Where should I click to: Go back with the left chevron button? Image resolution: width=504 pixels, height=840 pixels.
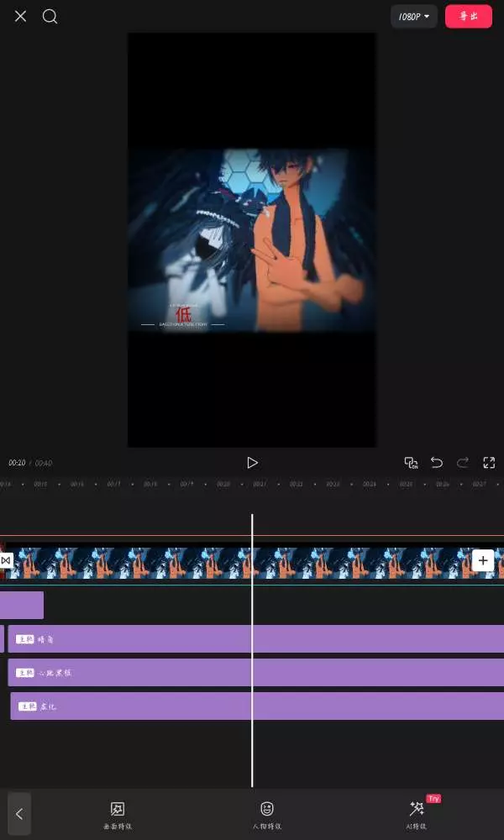[x=19, y=814]
